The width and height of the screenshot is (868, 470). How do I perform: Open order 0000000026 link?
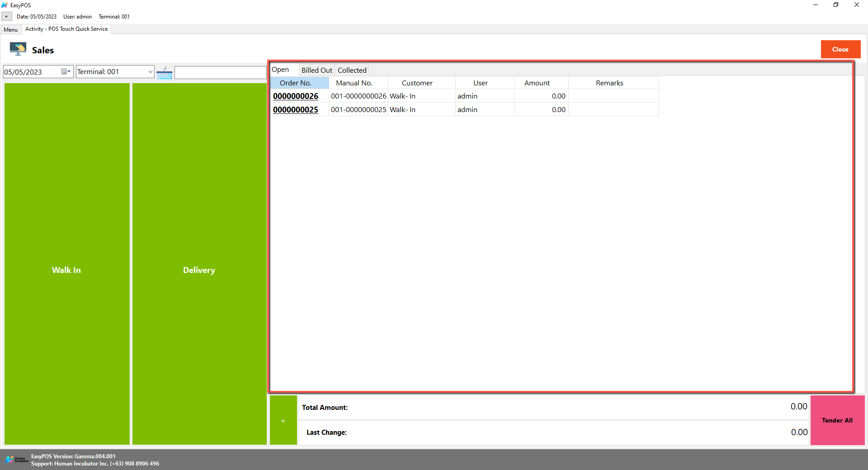296,96
